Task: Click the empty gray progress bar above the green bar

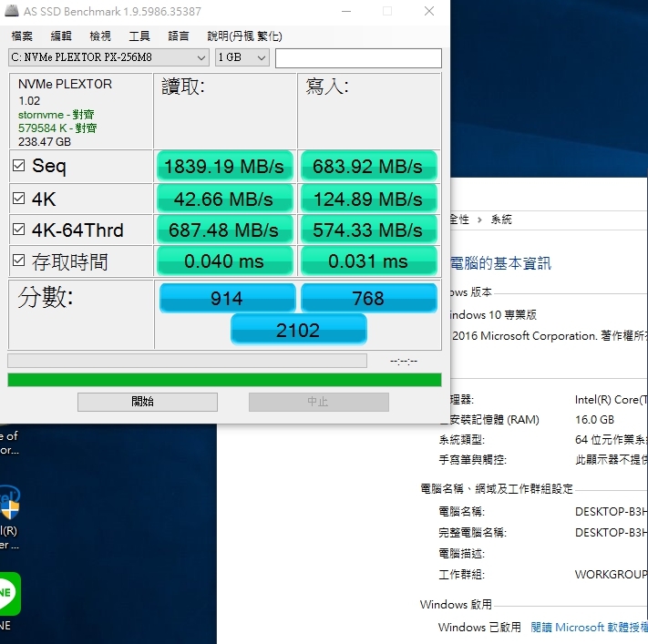Action: 187,361
